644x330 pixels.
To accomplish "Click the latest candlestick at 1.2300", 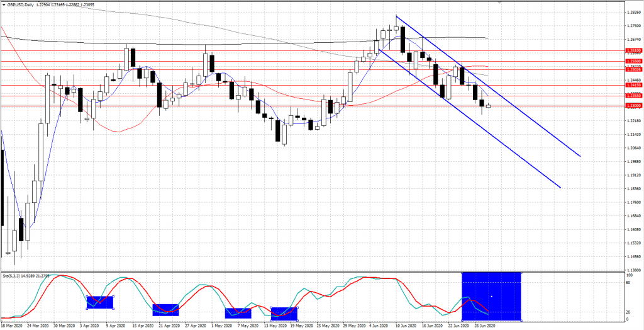I will [x=488, y=106].
